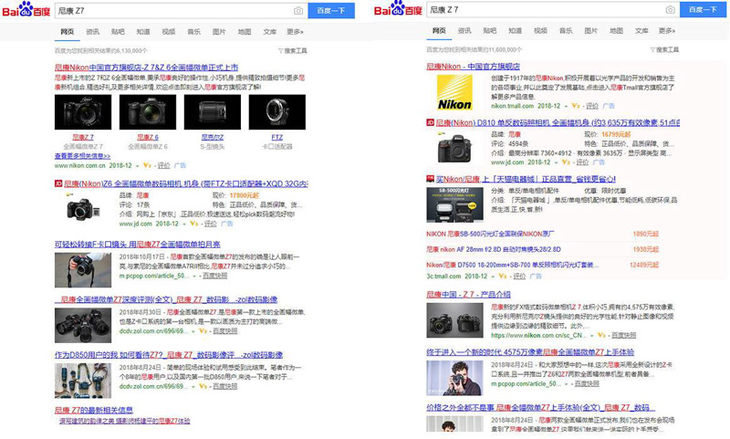Click the 尼克尔Z lens thumbnail

point(212,112)
